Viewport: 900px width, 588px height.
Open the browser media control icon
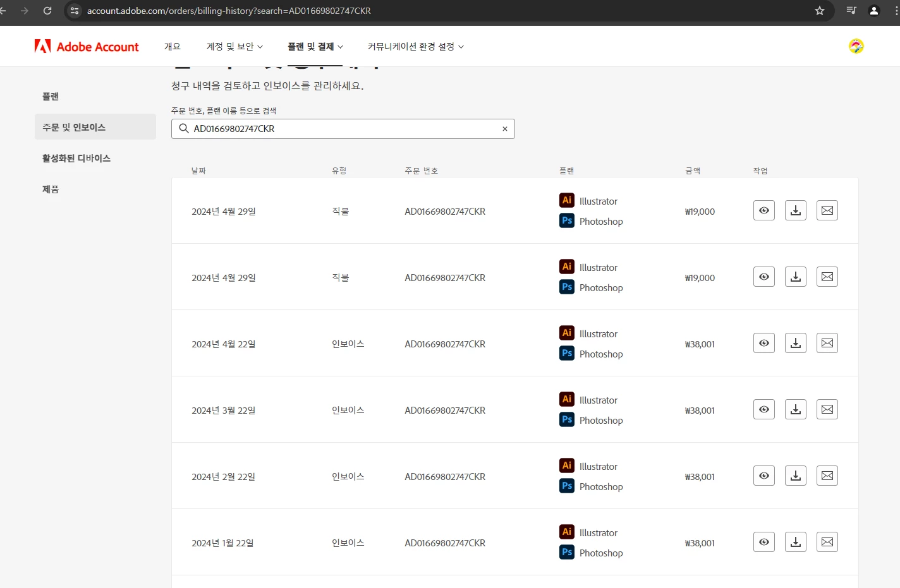click(851, 11)
